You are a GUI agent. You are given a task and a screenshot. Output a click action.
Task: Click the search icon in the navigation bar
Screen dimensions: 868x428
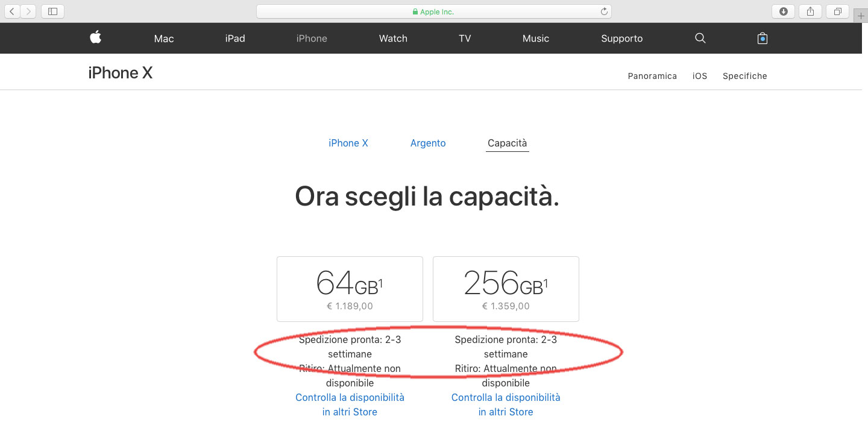[x=700, y=38]
